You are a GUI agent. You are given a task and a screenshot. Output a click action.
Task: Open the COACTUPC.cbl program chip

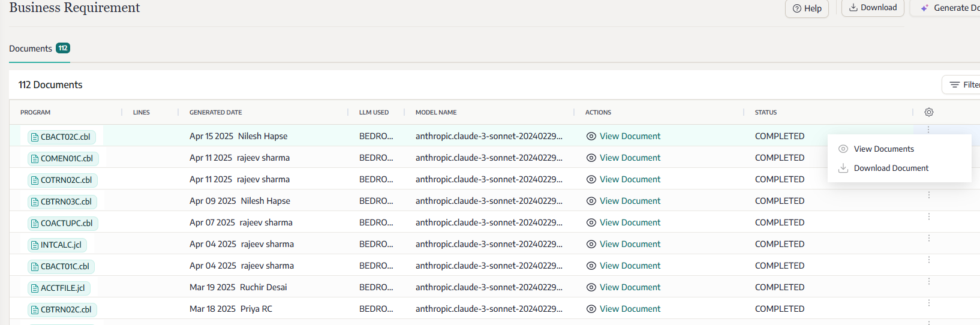(62, 223)
